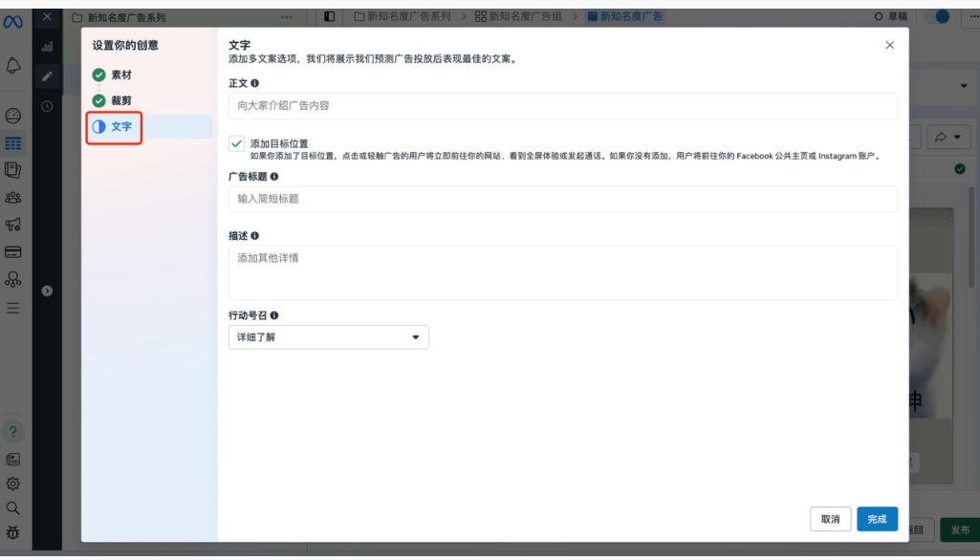Click the Meta logo icon
This screenshot has height=560, width=980.
click(13, 21)
